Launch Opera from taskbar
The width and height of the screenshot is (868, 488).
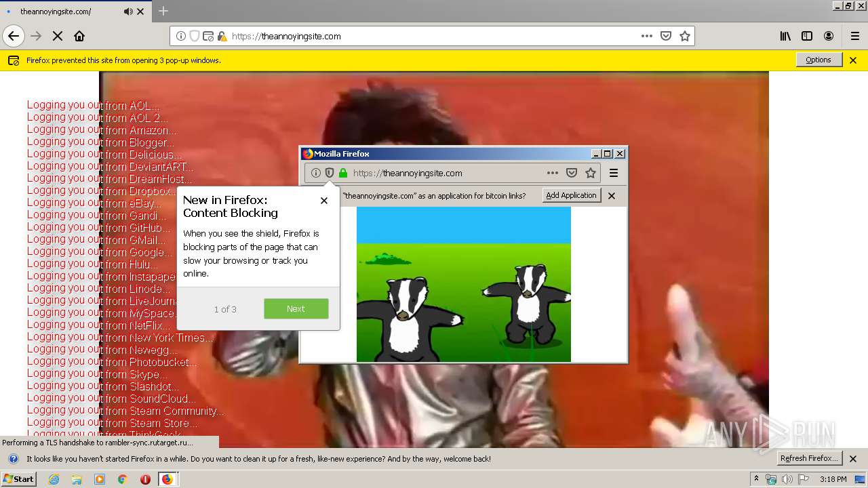pyautogui.click(x=145, y=479)
